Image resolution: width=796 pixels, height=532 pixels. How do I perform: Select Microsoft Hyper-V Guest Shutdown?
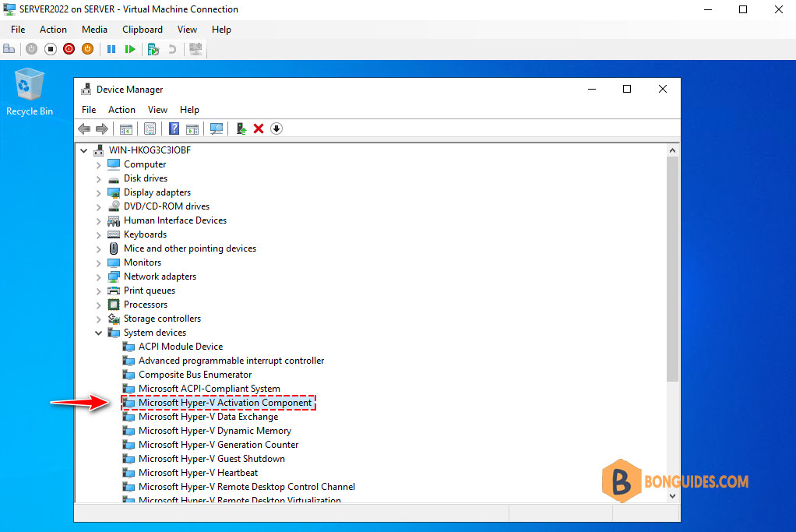[212, 459]
